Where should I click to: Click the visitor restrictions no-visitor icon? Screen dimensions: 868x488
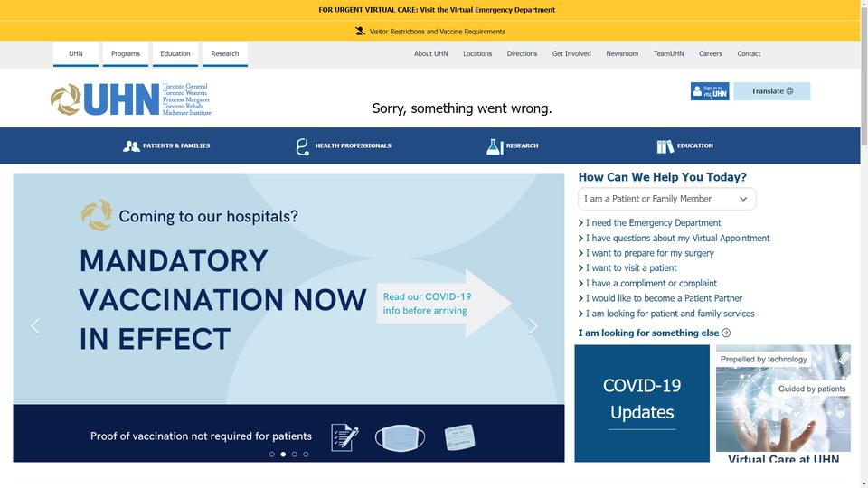[361, 31]
